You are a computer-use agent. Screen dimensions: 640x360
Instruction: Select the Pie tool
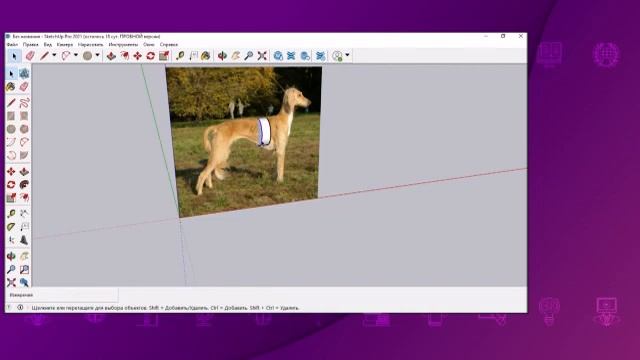point(24,155)
